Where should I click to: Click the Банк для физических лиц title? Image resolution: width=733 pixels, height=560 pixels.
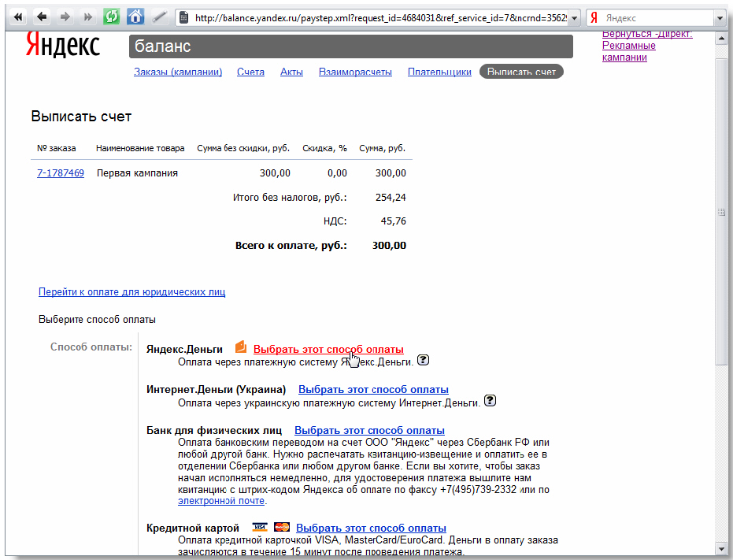(214, 430)
